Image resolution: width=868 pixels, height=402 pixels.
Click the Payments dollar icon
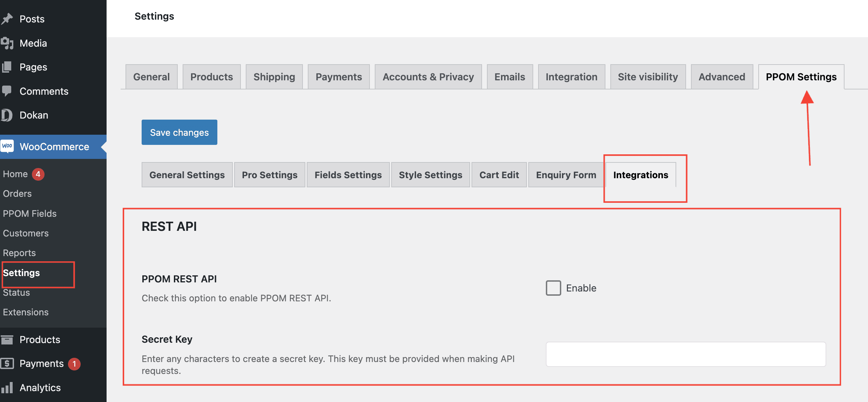[x=7, y=363]
